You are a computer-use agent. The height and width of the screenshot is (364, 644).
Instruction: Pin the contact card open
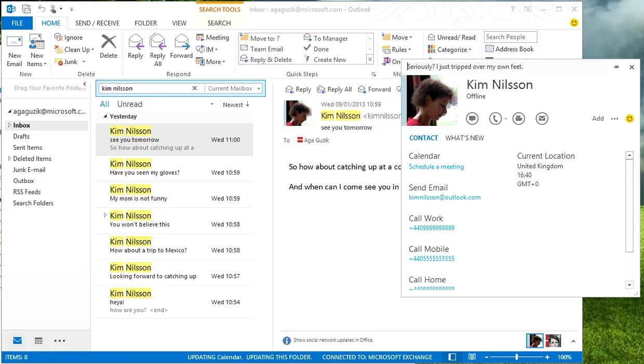tap(616, 67)
